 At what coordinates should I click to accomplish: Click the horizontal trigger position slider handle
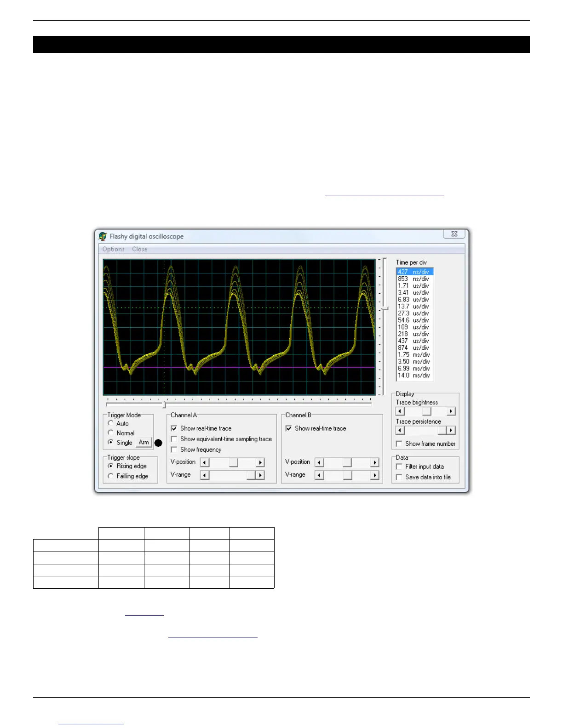click(x=164, y=405)
